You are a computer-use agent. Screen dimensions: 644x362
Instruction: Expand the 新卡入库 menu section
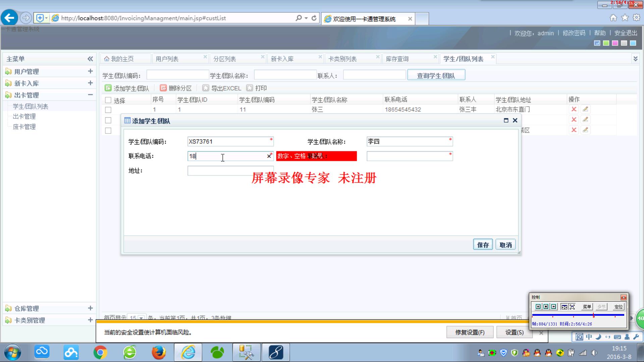(90, 83)
